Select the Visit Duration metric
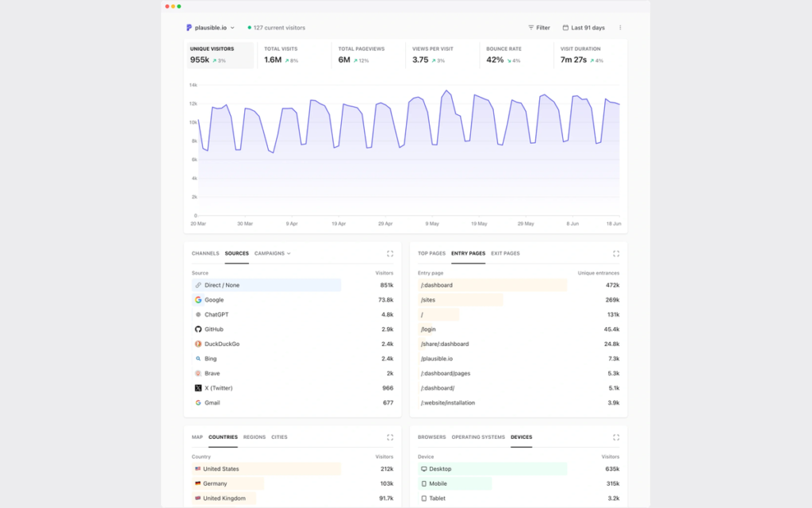The image size is (812, 508). (x=589, y=55)
